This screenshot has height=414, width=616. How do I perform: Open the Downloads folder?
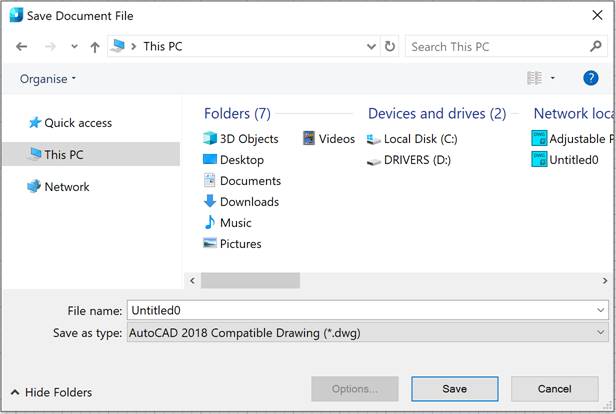(248, 202)
